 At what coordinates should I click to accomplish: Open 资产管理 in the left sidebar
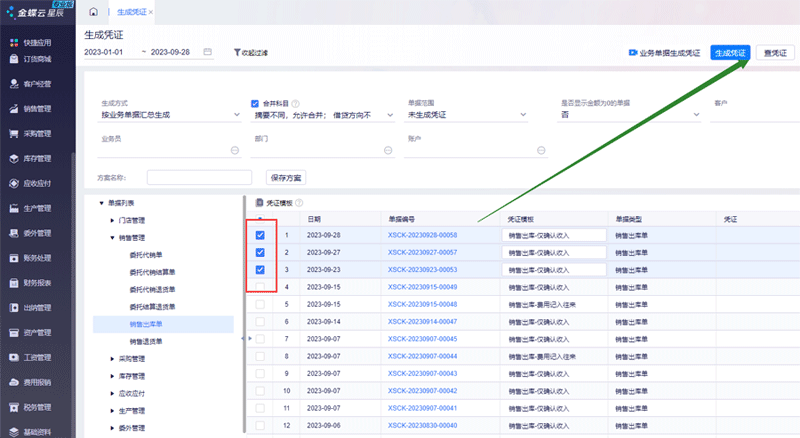(31, 333)
